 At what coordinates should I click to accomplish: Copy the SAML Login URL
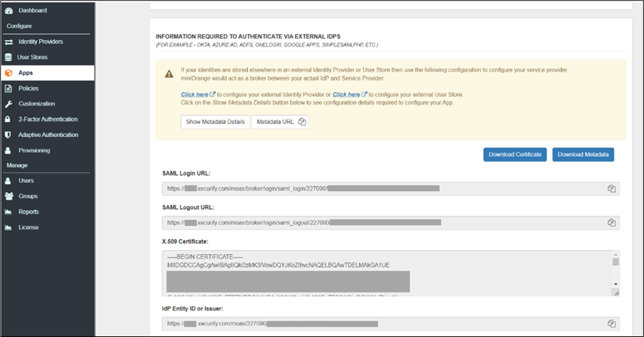[x=611, y=189]
